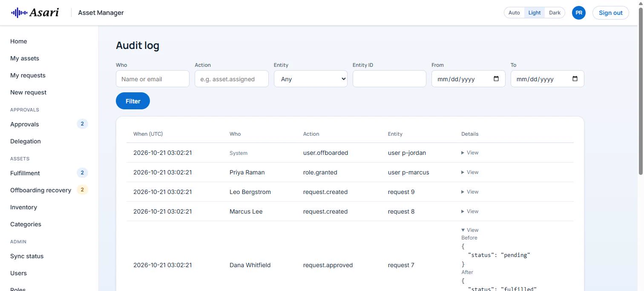Click 'Priya Raman' in the Who column
644x291 pixels.
247,172
